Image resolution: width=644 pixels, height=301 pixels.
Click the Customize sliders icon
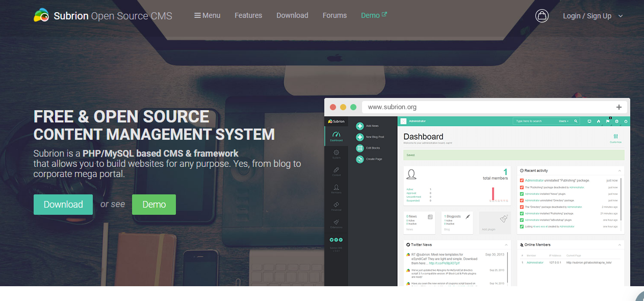(x=616, y=137)
